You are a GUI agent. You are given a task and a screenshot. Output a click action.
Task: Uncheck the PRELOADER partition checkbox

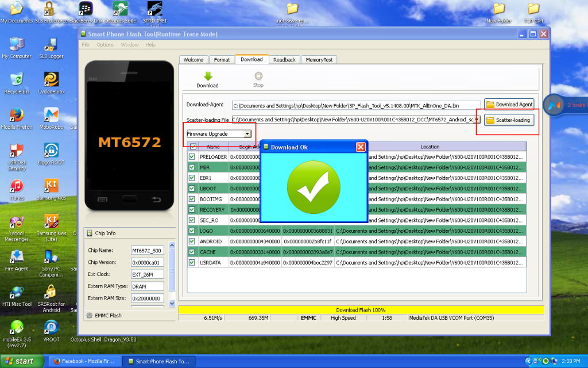pos(192,156)
